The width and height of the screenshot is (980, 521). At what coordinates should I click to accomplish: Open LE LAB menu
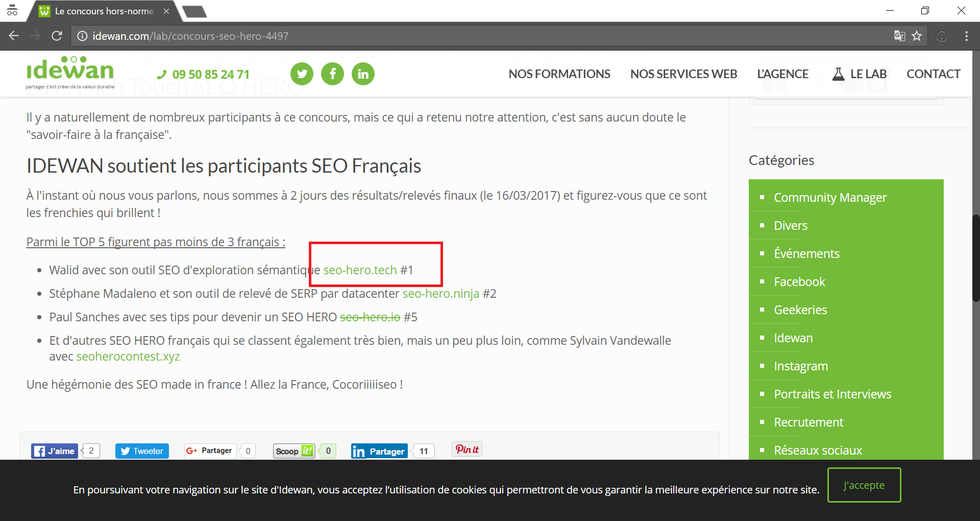point(860,74)
